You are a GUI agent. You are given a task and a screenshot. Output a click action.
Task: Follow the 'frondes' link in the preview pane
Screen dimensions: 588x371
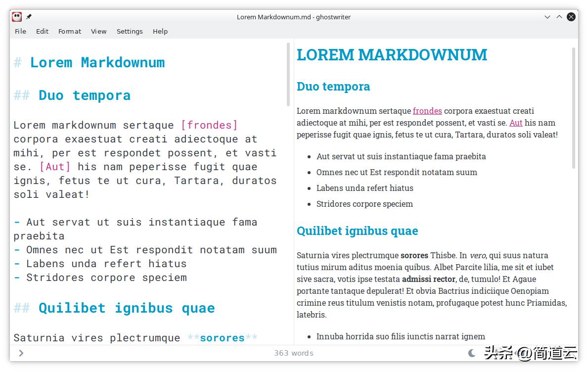coord(427,111)
